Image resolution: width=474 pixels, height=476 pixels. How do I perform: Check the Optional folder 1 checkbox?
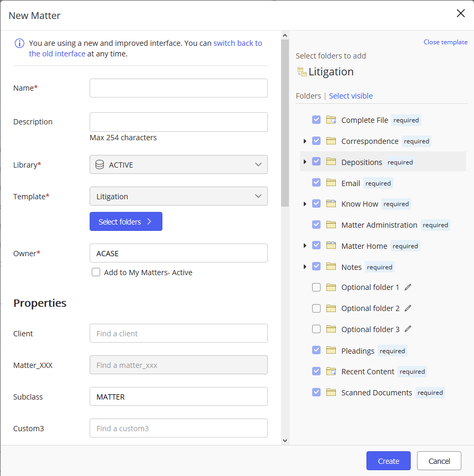click(316, 287)
